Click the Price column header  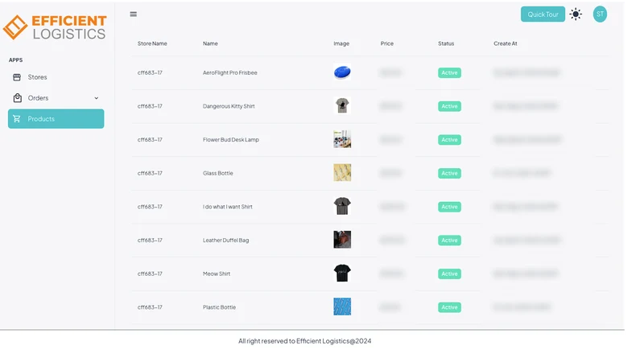[387, 43]
